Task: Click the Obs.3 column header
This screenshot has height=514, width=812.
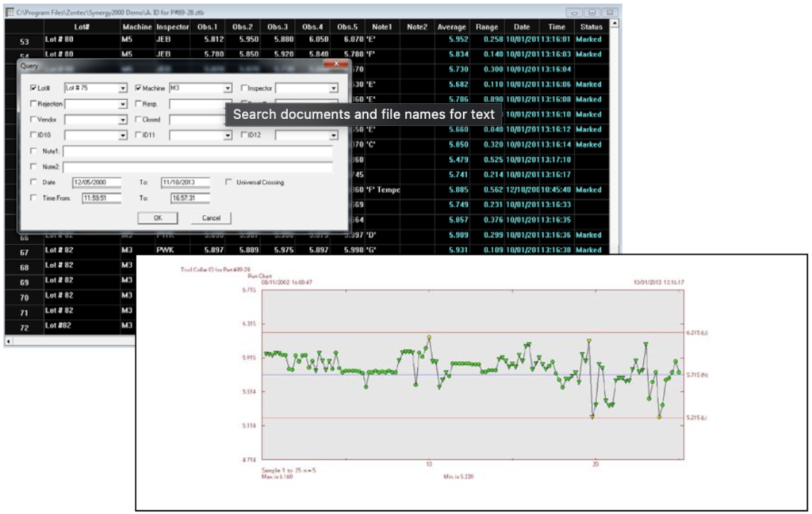Action: click(278, 27)
